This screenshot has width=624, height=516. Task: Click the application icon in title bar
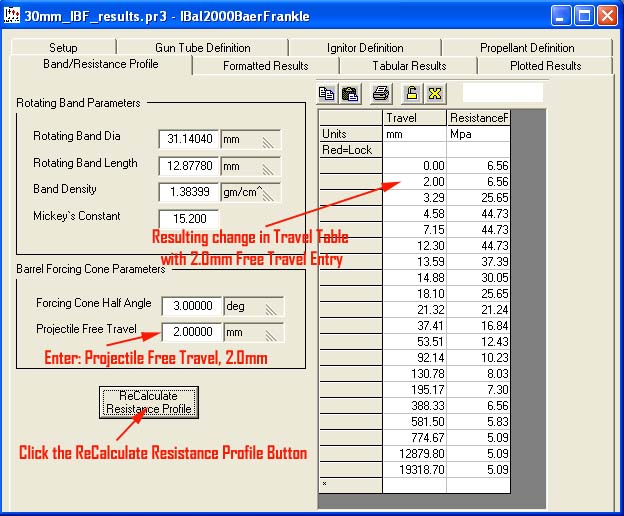13,16
